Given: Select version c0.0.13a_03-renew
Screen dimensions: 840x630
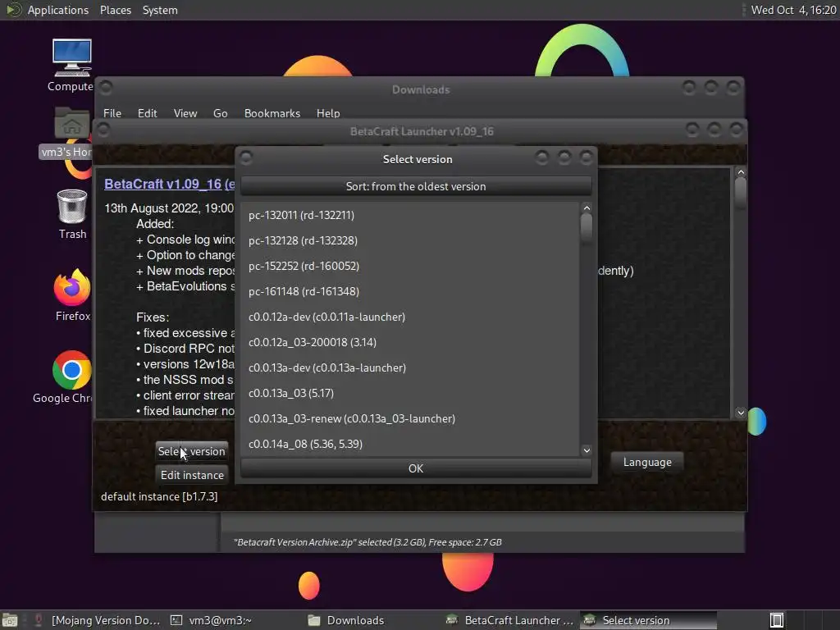Looking at the screenshot, I should [410, 418].
